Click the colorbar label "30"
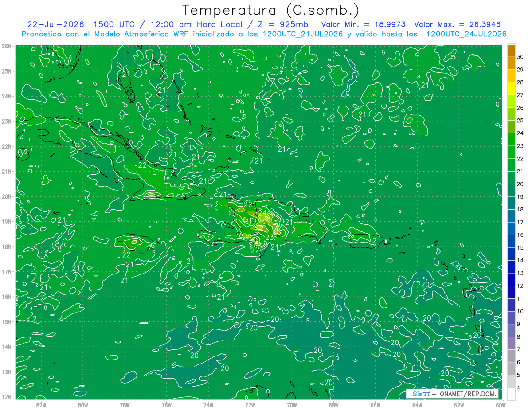 pyautogui.click(x=520, y=57)
